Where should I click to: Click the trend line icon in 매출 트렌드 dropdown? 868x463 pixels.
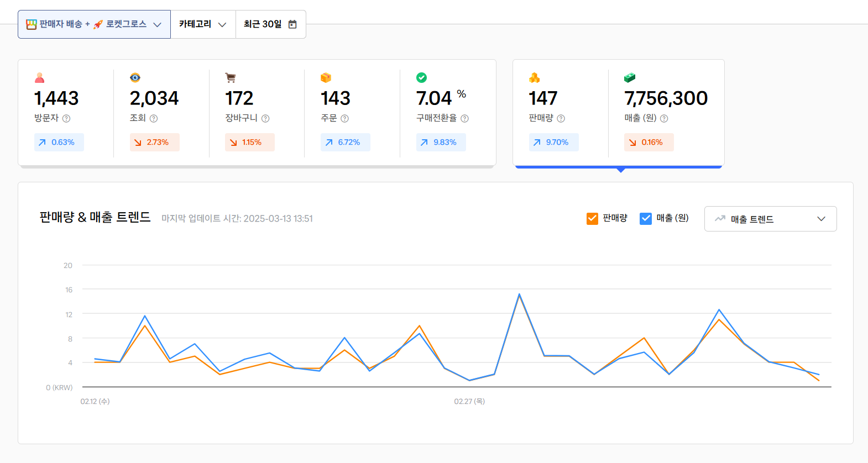tap(720, 219)
